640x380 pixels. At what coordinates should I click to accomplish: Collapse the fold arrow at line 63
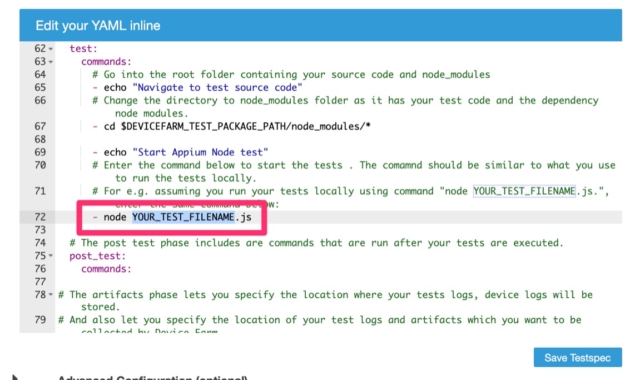pyautogui.click(x=51, y=62)
